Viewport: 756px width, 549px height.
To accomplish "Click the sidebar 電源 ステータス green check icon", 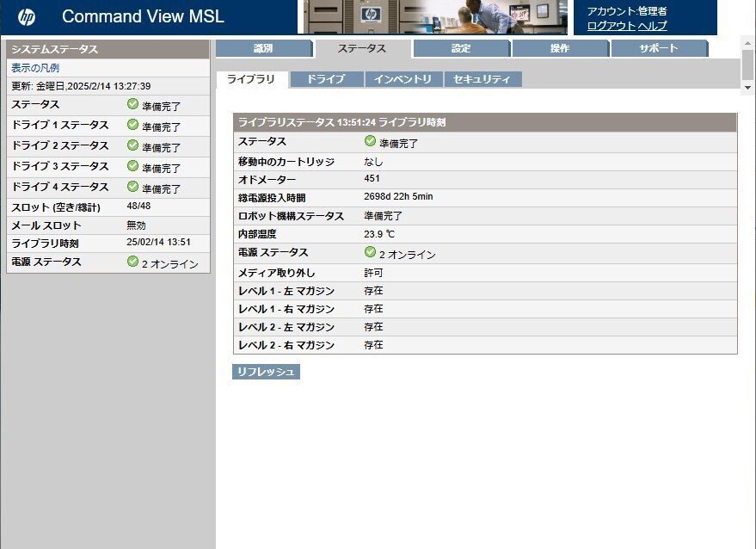I will coord(132,262).
